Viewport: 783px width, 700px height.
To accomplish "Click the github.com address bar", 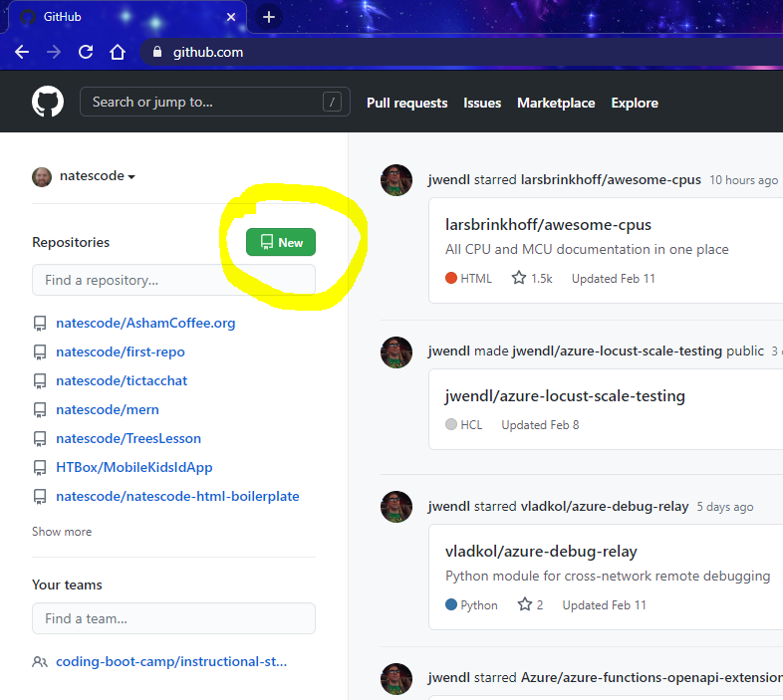I will click(x=459, y=52).
